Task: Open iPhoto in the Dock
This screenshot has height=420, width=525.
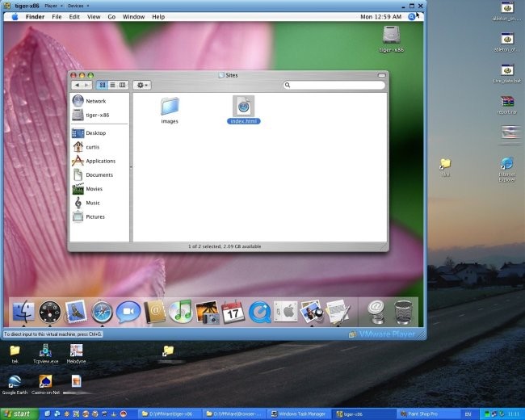Action: tap(208, 312)
